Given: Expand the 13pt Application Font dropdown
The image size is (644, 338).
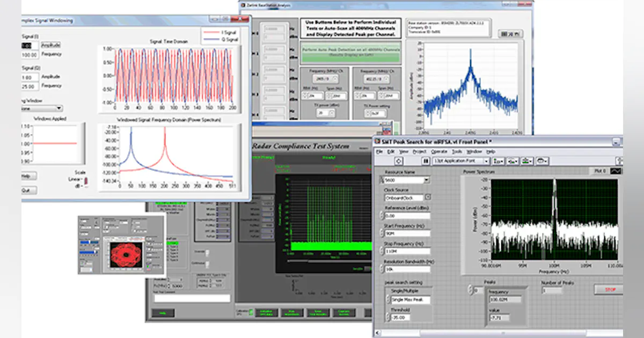Looking at the screenshot, I should click(x=486, y=160).
